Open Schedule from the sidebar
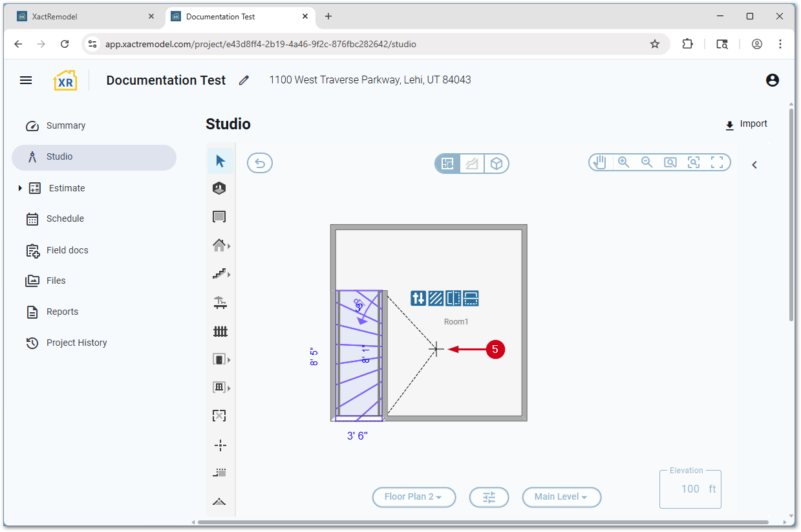This screenshot has height=532, width=801. [65, 218]
